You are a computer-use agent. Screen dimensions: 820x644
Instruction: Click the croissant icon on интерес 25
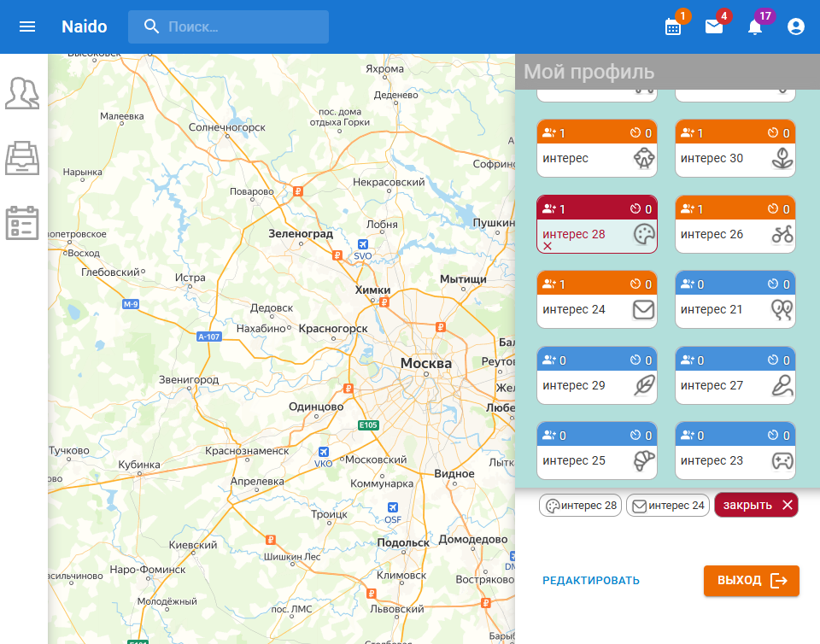[644, 460]
